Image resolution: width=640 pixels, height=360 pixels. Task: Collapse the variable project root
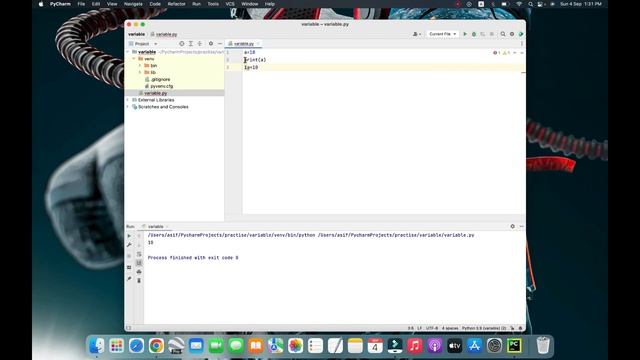128,52
